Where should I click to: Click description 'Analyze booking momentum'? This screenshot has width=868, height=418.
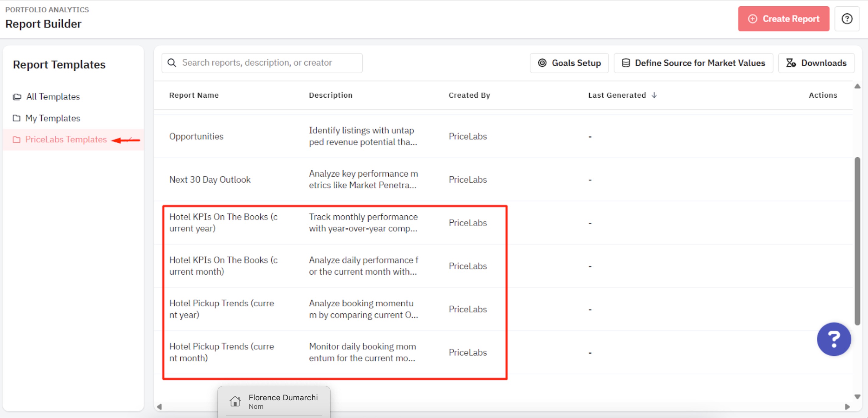click(363, 309)
